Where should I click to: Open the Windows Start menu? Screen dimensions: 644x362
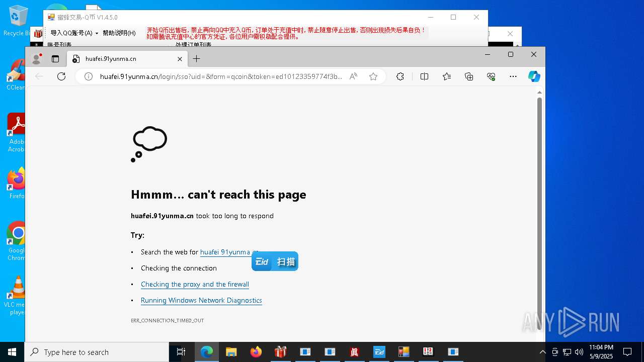click(12, 352)
